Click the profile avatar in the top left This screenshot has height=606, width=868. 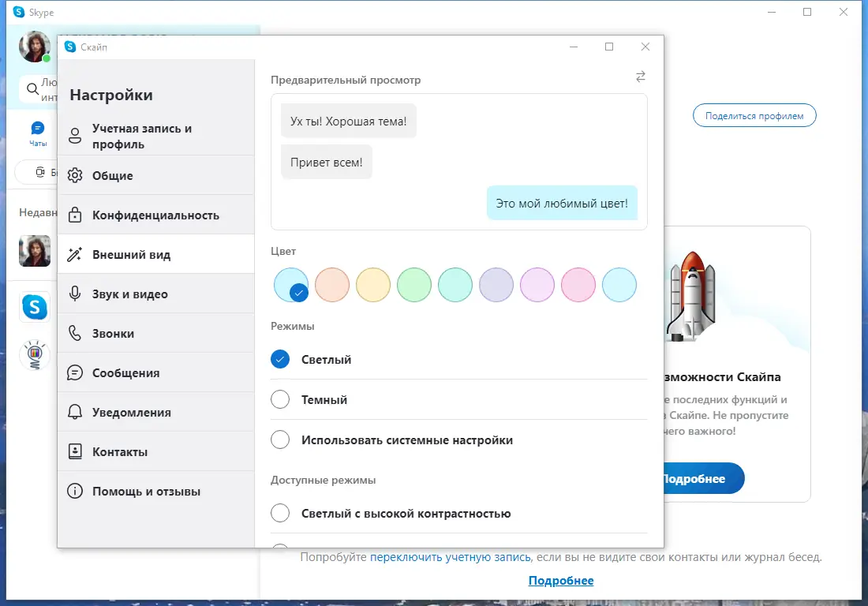(x=34, y=47)
